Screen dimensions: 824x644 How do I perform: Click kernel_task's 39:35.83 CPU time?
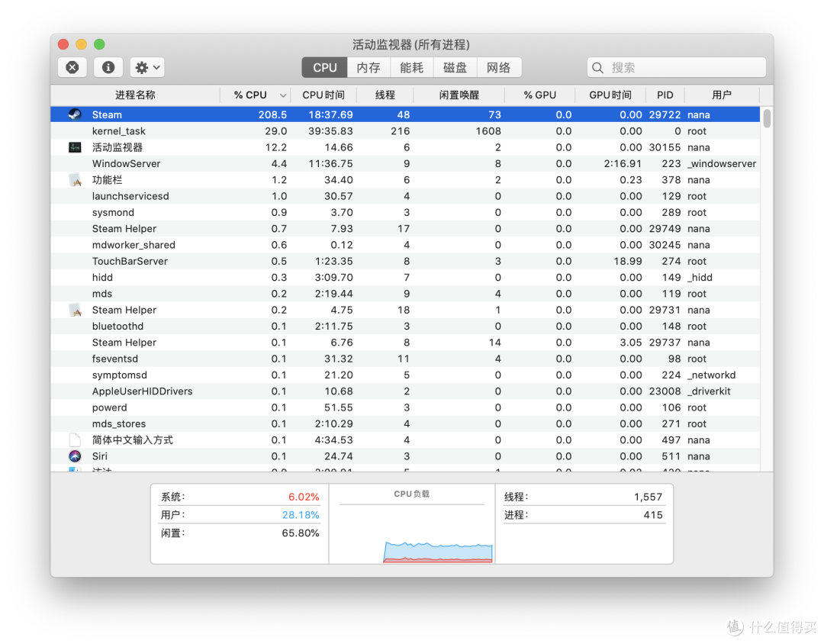tap(330, 131)
